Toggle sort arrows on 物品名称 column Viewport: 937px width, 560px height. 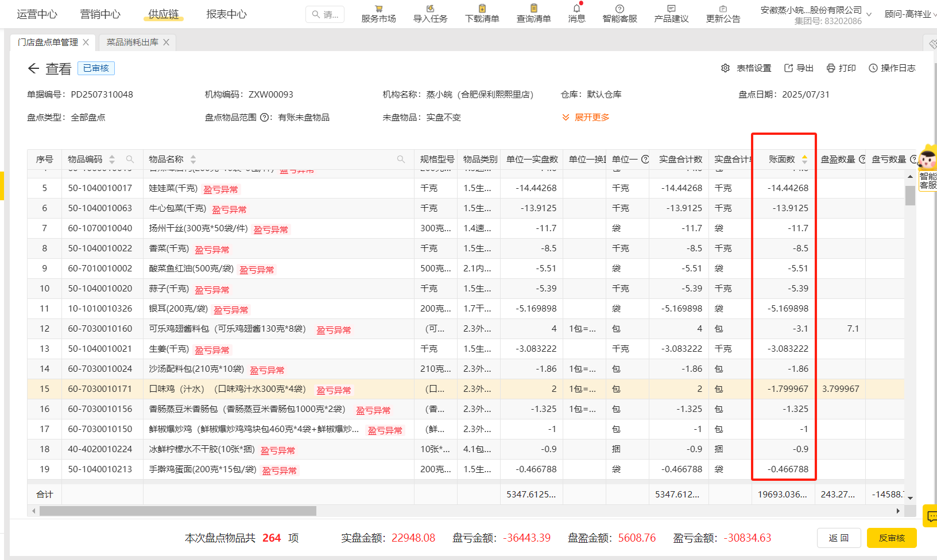[193, 160]
